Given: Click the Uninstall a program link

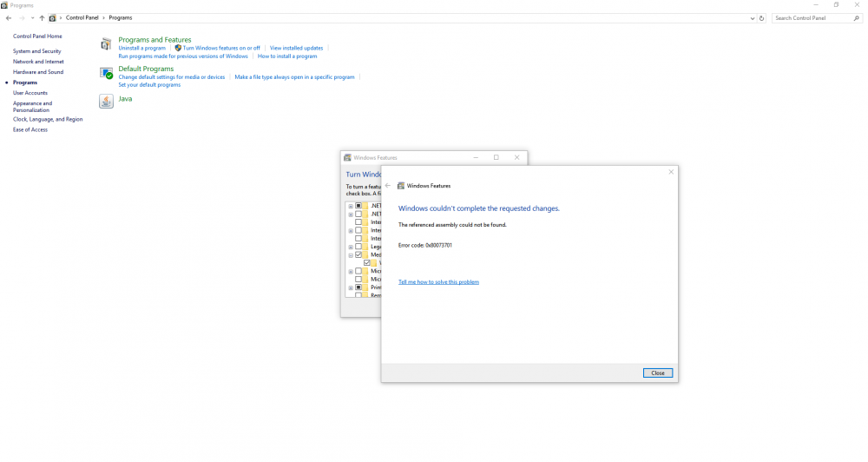Looking at the screenshot, I should pyautogui.click(x=141, y=48).
